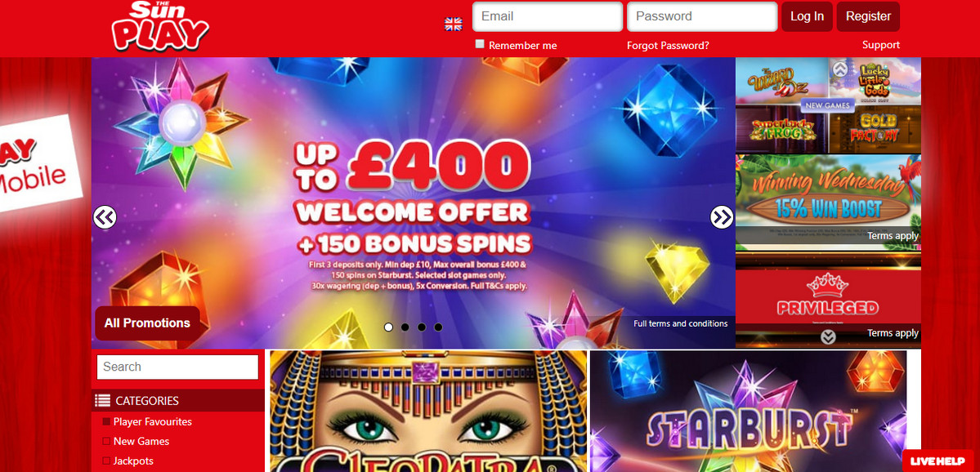980x472 pixels.
Task: Advance to next banner slide arrow
Action: 722,217
